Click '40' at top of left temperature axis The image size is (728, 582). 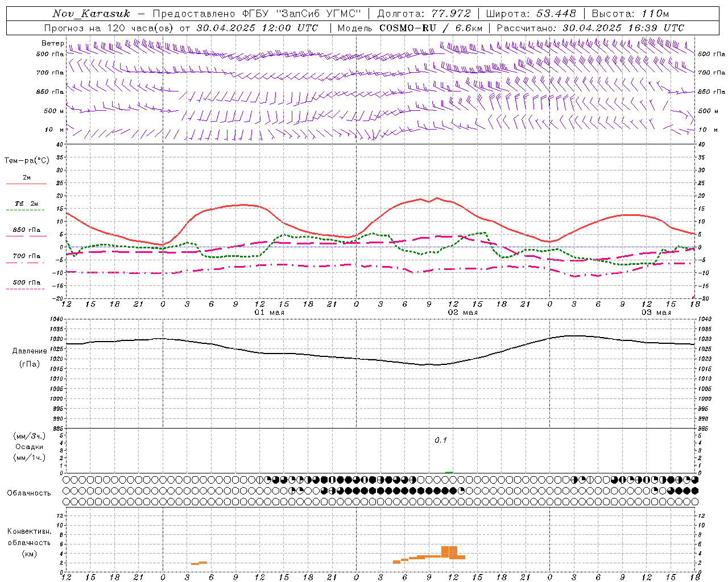point(60,144)
